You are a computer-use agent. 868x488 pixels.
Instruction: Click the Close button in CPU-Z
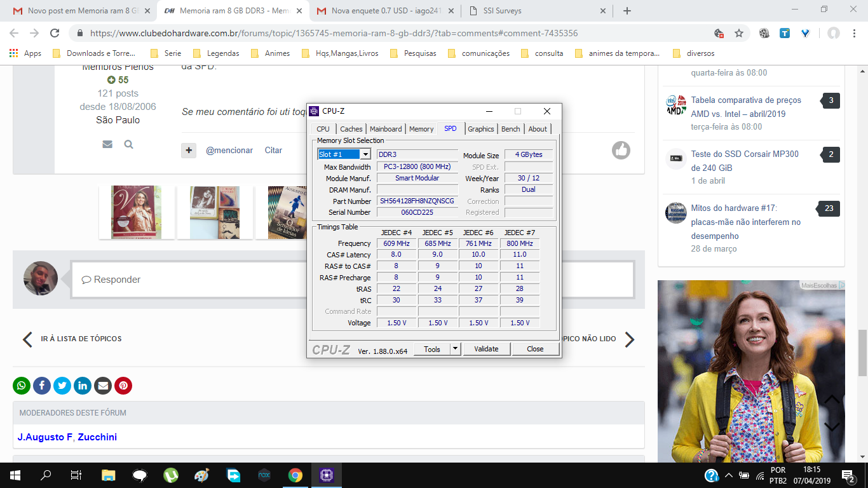(535, 349)
